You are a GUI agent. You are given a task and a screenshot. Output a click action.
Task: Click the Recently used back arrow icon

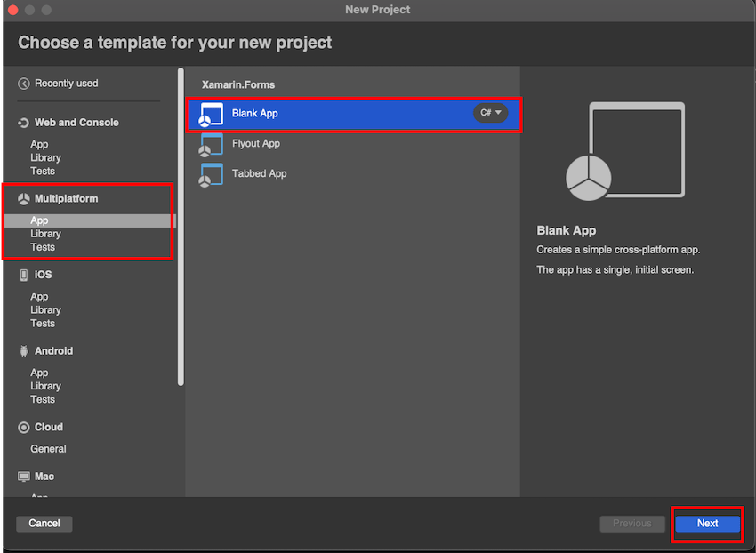coord(24,84)
